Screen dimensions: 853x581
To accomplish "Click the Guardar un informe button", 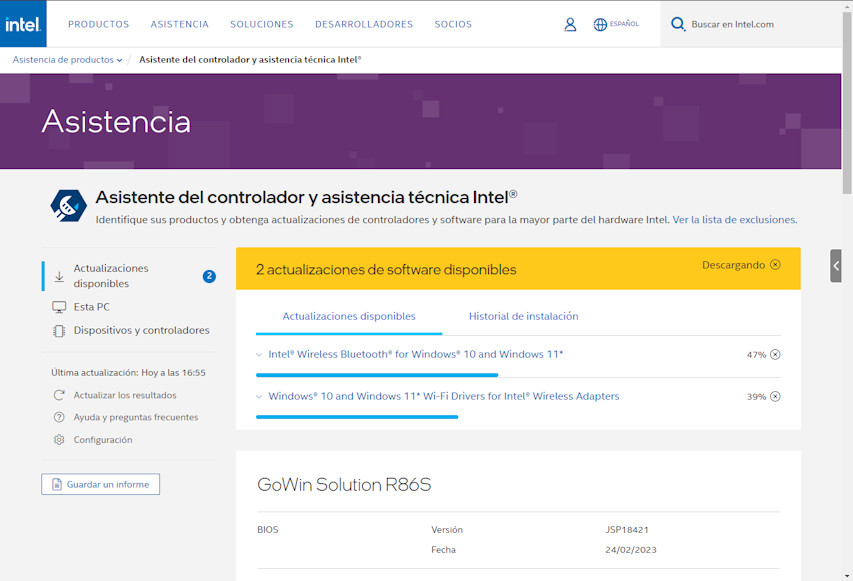I will [101, 484].
